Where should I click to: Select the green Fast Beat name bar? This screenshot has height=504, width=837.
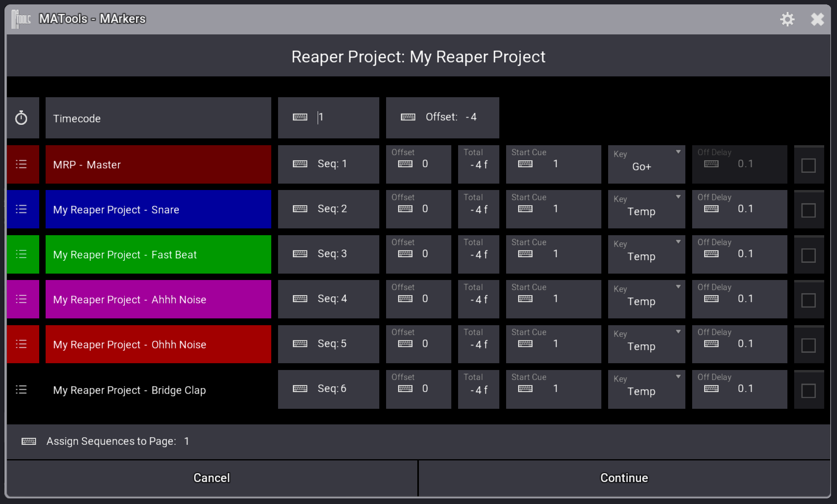point(158,254)
